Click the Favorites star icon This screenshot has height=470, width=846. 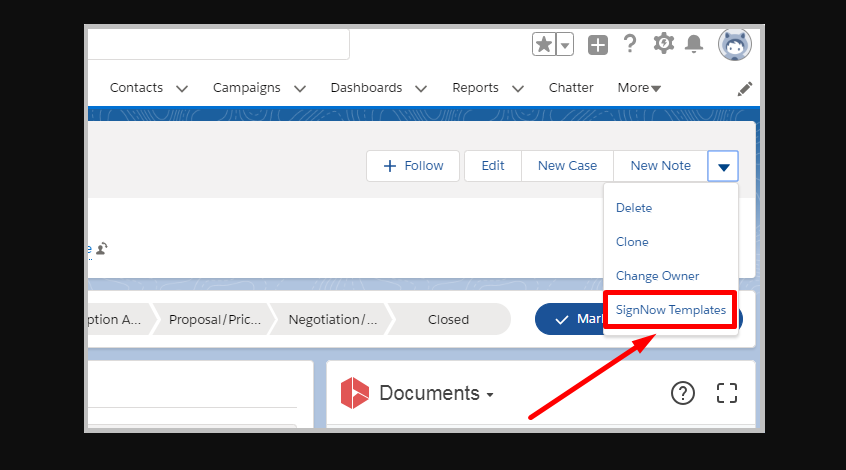(x=544, y=44)
